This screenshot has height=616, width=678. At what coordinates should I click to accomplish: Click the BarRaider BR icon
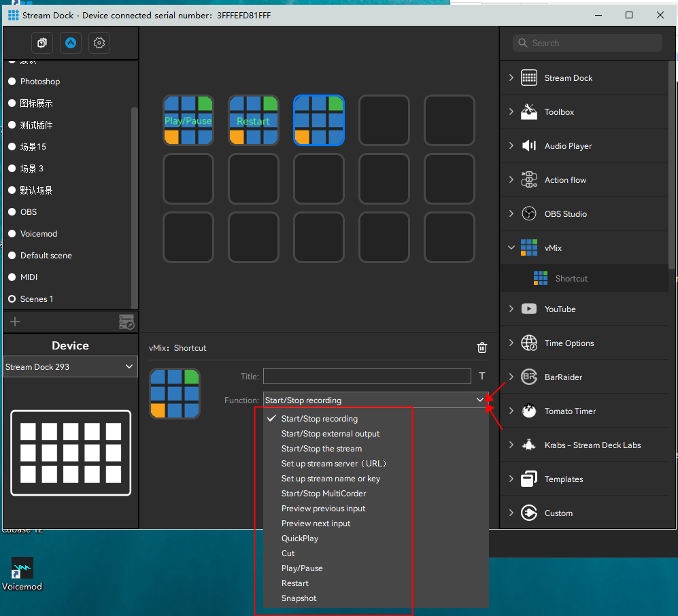click(529, 377)
